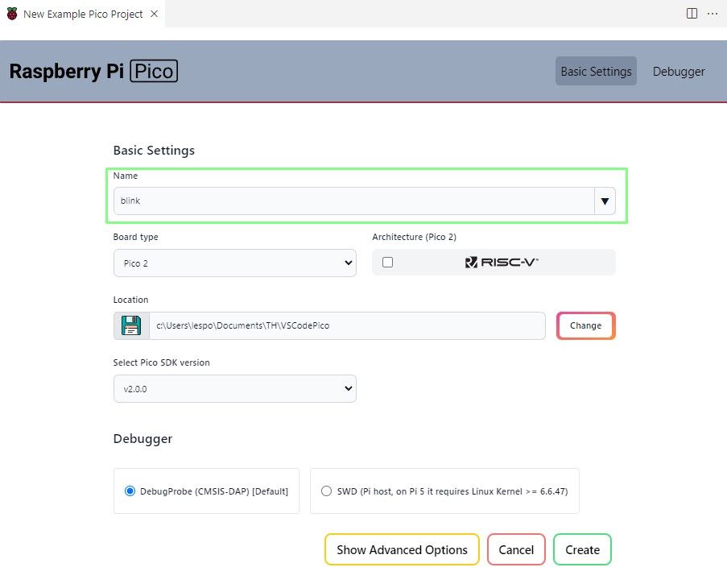
Task: Expand the Name dropdown arrow
Action: coord(605,201)
